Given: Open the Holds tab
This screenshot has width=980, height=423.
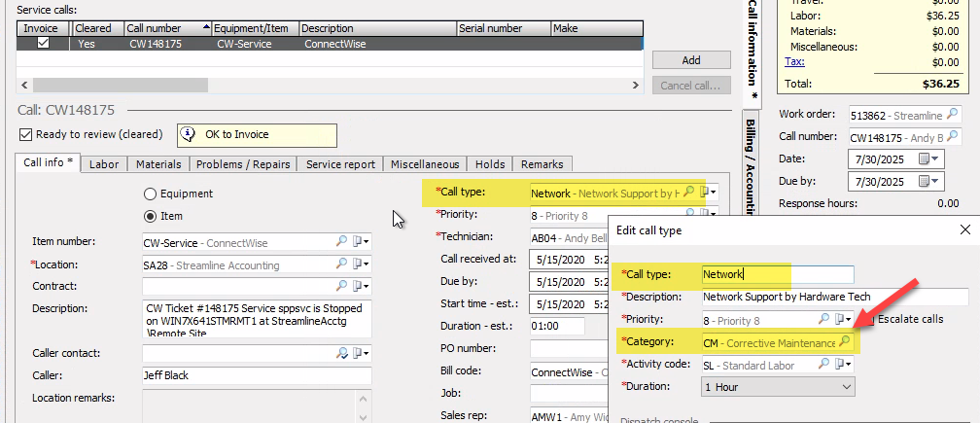Looking at the screenshot, I should [490, 164].
